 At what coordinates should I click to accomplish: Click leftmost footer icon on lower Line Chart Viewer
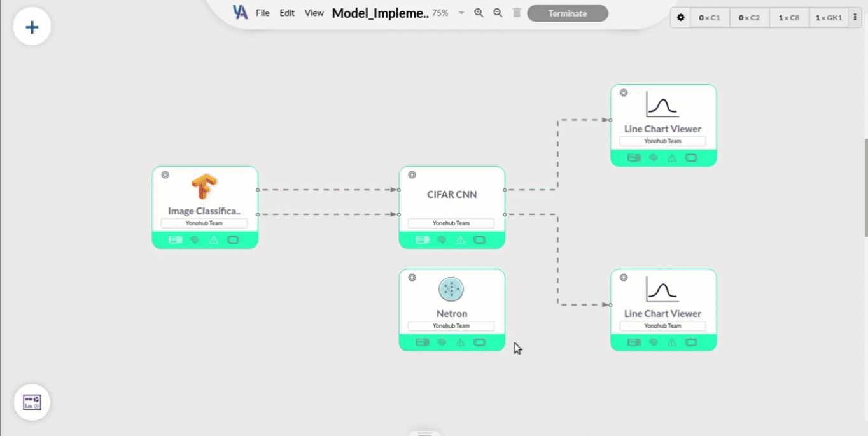click(634, 342)
